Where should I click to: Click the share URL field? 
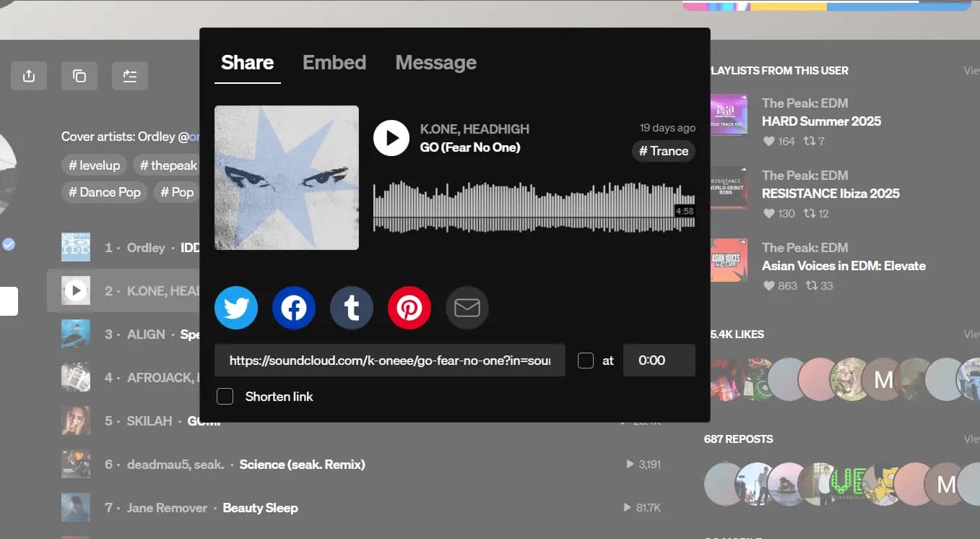pyautogui.click(x=390, y=361)
